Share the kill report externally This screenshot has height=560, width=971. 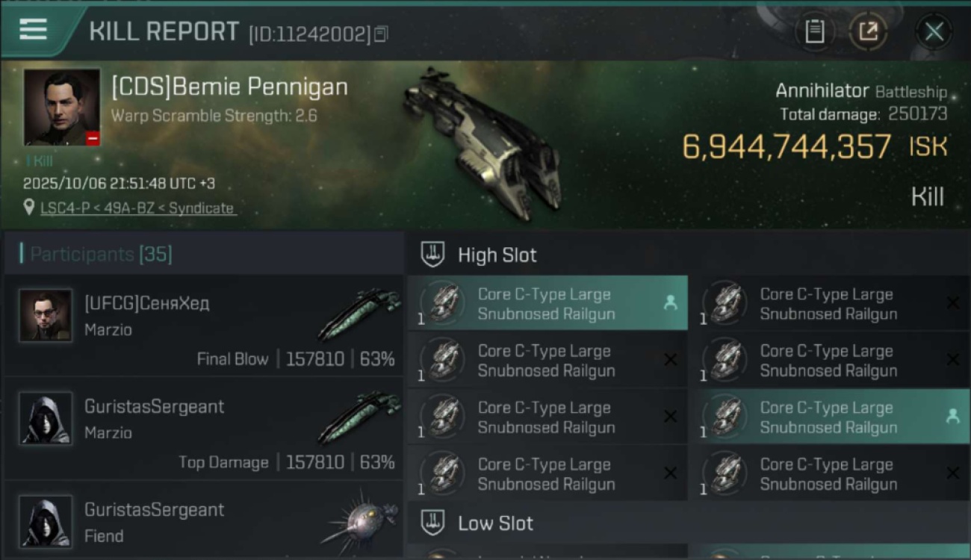(x=868, y=31)
